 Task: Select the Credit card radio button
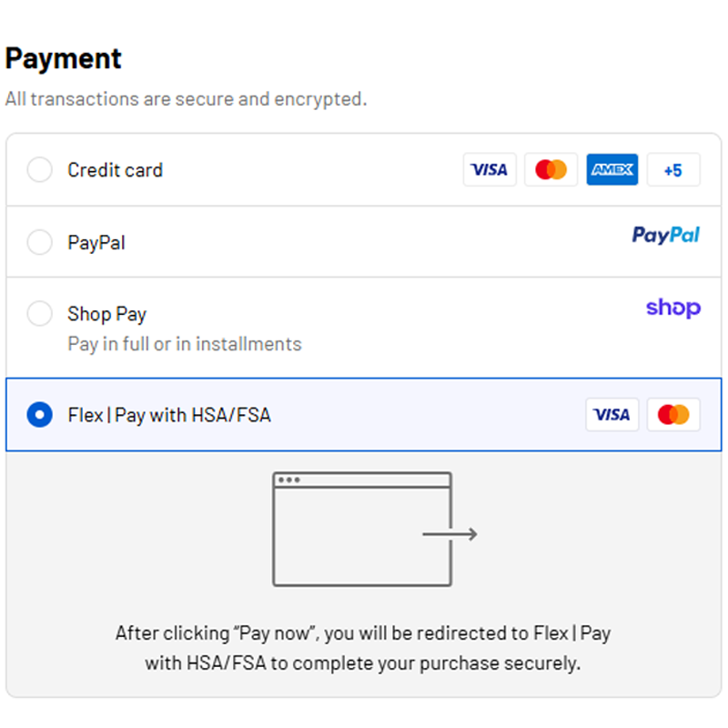pyautogui.click(x=39, y=170)
